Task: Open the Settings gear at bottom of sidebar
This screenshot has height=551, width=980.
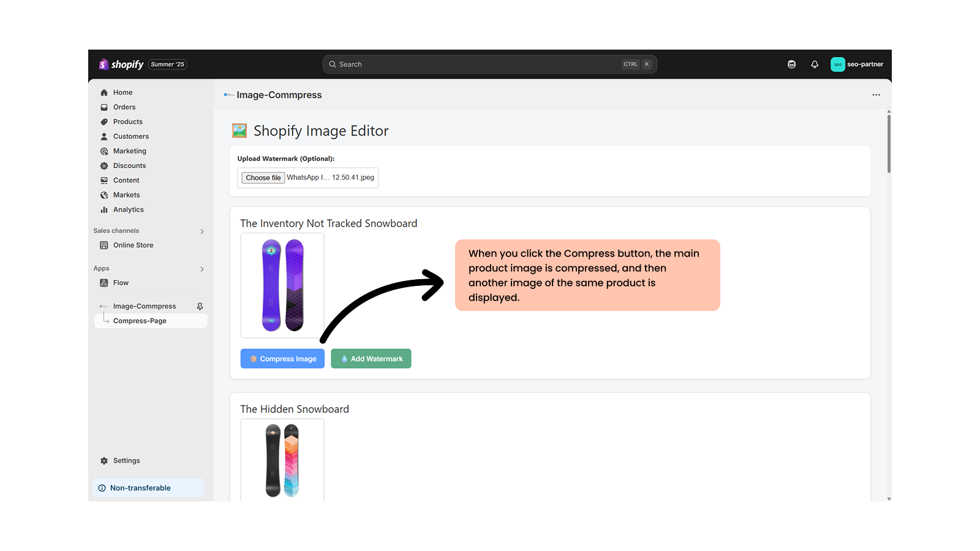Action: point(104,460)
